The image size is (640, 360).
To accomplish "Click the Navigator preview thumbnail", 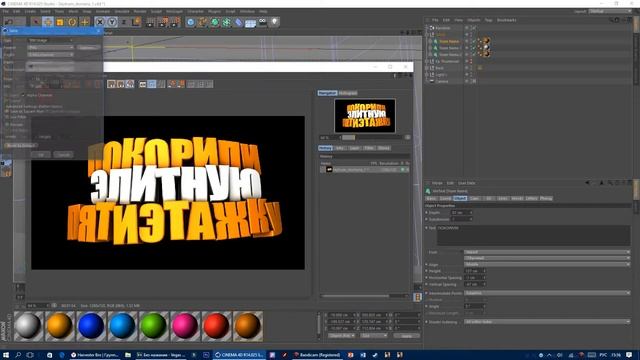I will click(365, 116).
